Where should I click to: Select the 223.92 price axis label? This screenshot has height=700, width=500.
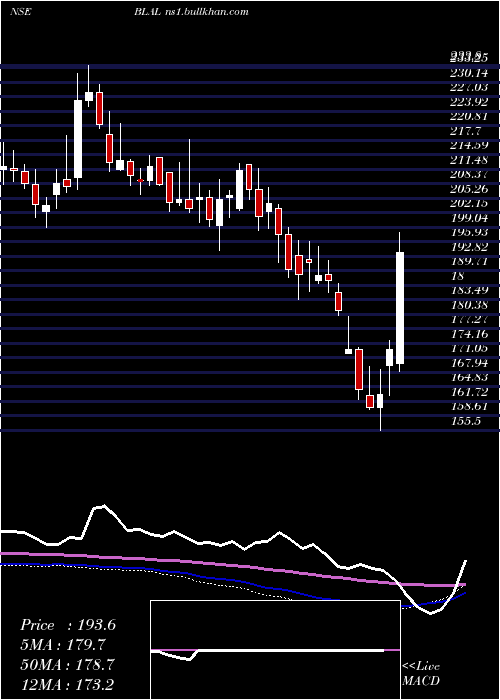pyautogui.click(x=469, y=102)
